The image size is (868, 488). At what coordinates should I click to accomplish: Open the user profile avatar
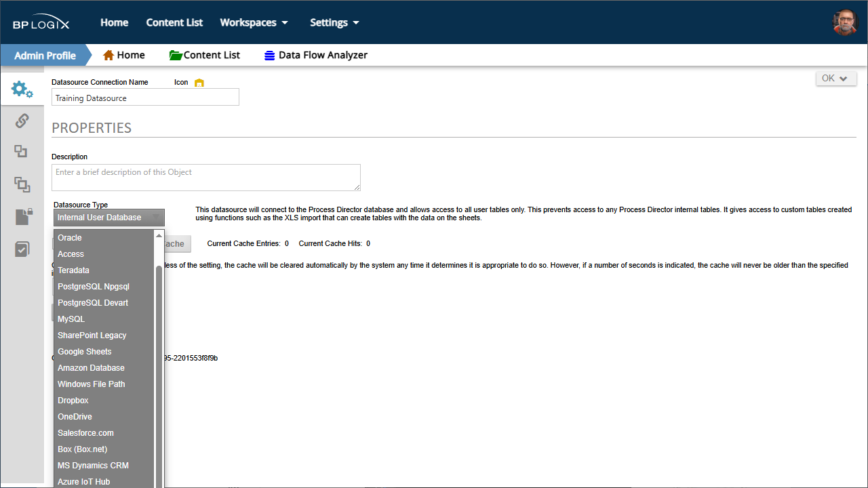(x=845, y=22)
